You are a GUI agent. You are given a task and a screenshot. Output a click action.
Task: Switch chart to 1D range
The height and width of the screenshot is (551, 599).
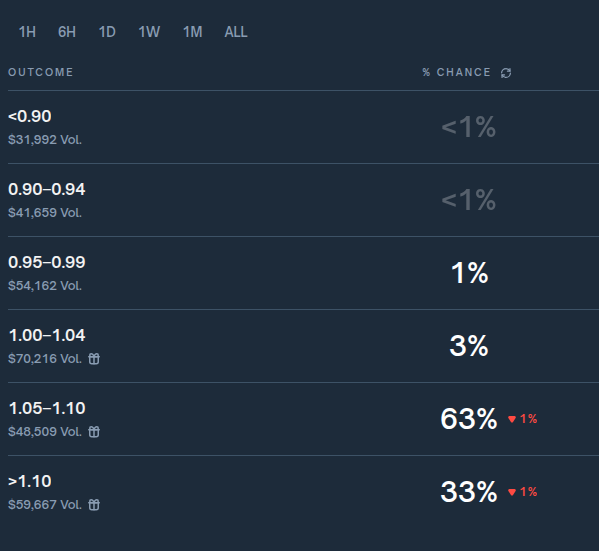pos(107,32)
